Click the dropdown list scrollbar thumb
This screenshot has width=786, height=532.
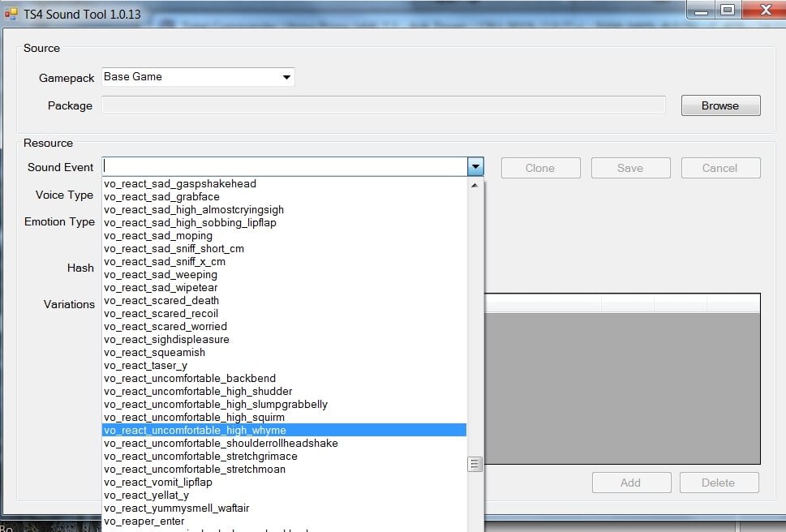pos(475,464)
